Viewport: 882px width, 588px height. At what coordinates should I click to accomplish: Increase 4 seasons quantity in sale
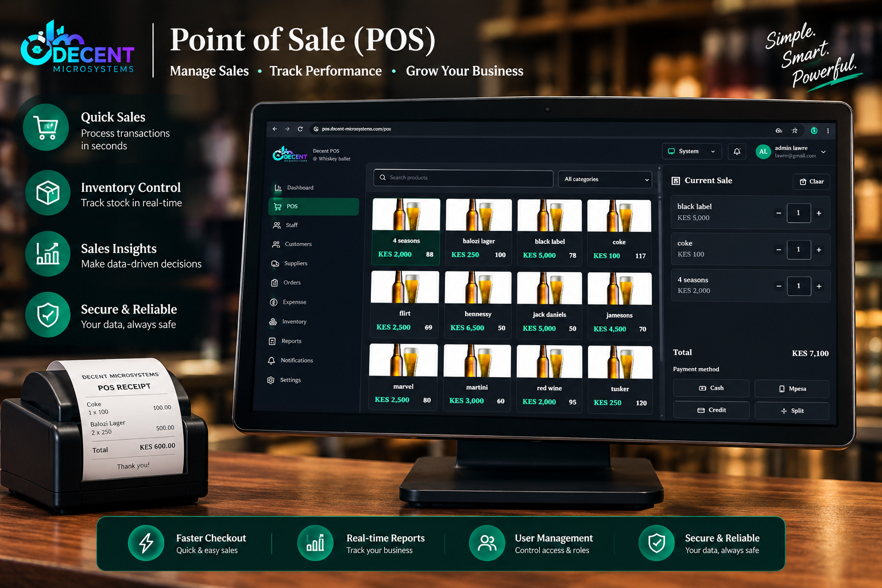pos(819,286)
